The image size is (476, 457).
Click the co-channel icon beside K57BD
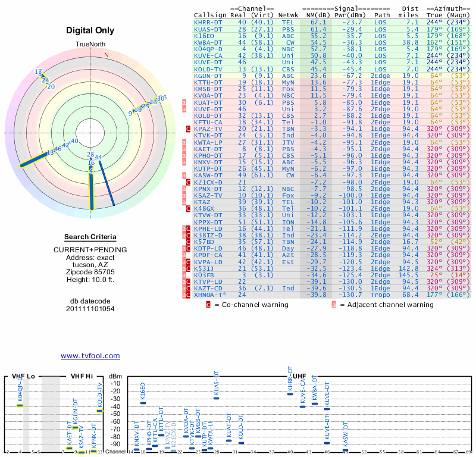tap(188, 242)
